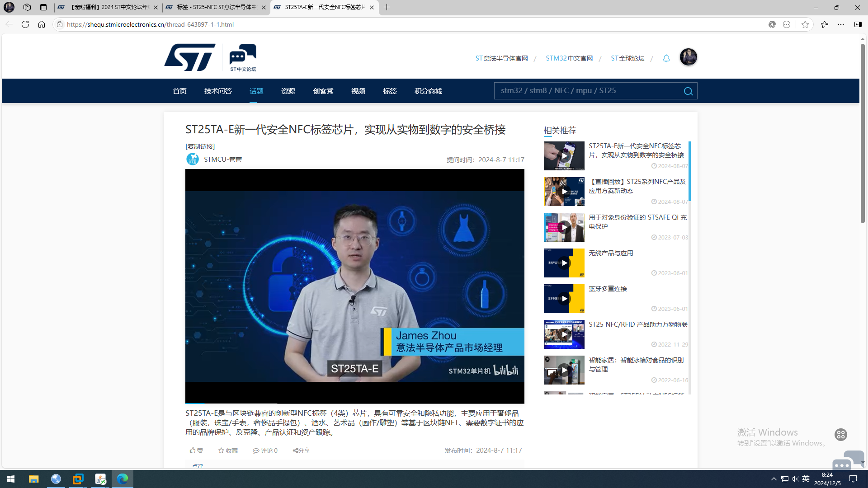Open the STM32中文官网 link
Viewport: 868px width, 488px height.
pos(569,58)
